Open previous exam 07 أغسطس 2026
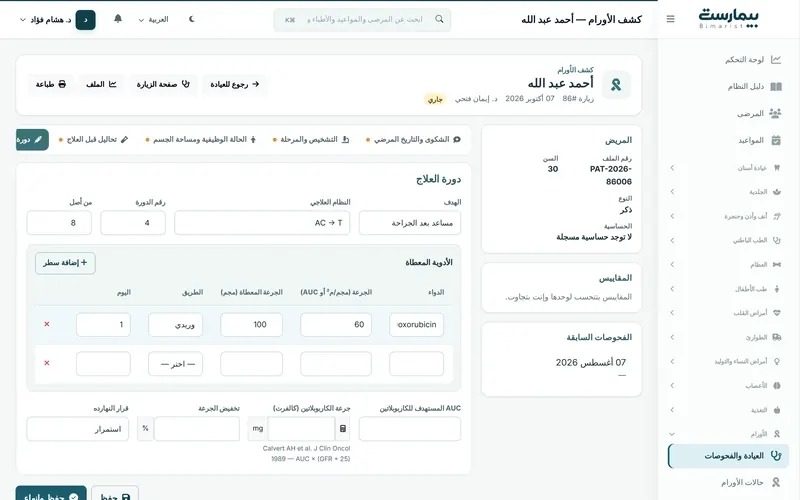This screenshot has height=500, width=800. 591,362
